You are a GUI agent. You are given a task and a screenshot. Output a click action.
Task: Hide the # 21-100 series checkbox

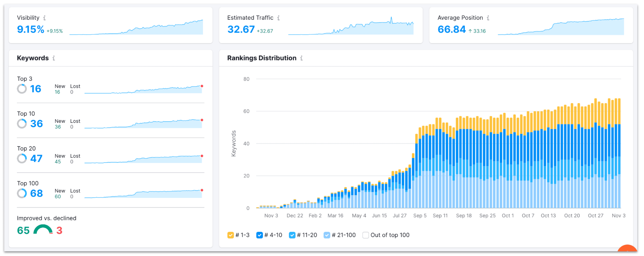pos(327,235)
